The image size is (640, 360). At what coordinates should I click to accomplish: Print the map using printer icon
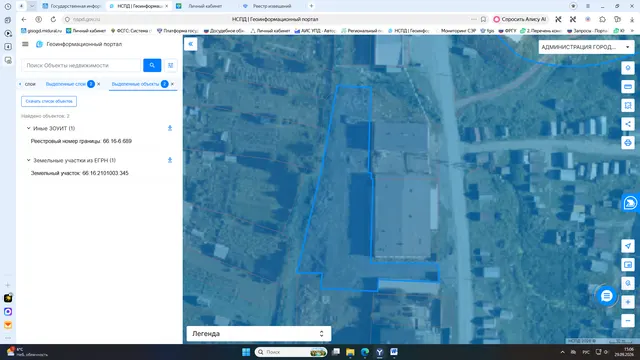(628, 143)
